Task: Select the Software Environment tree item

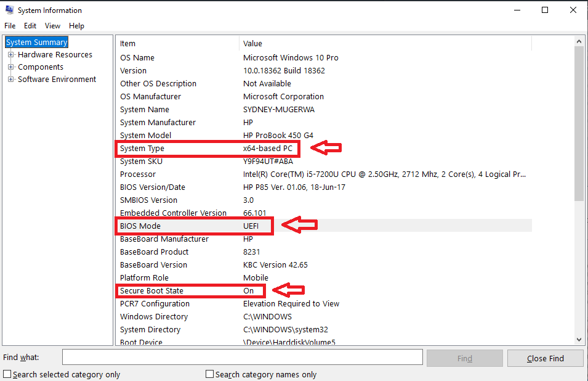Action: coord(57,80)
